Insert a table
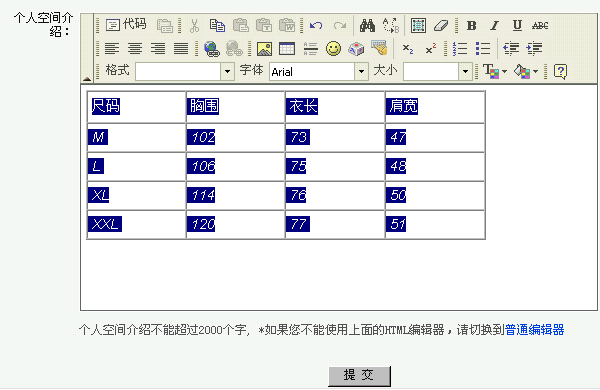This screenshot has width=600, height=390. pyautogui.click(x=287, y=49)
